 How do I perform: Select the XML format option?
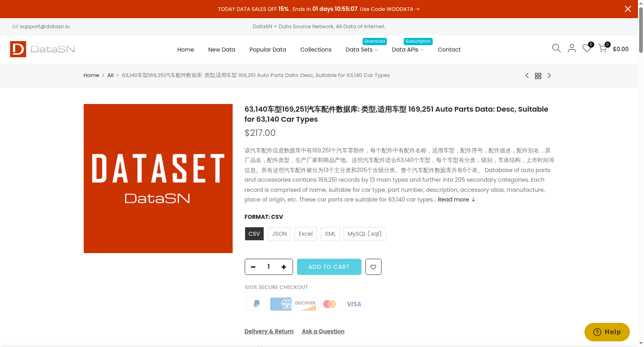click(x=330, y=234)
